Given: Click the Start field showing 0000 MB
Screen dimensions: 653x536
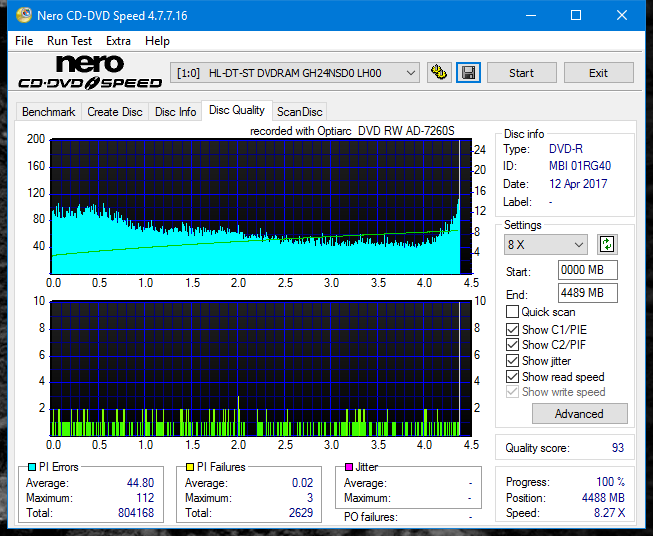Looking at the screenshot, I should point(587,270).
